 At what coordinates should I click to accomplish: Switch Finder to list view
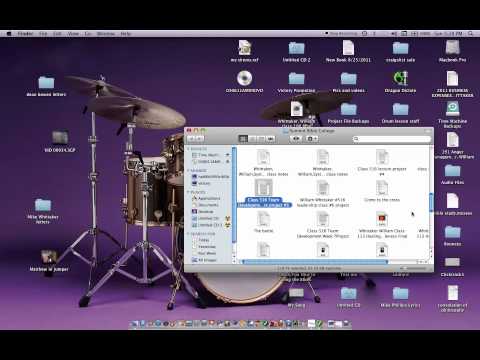click(252, 138)
